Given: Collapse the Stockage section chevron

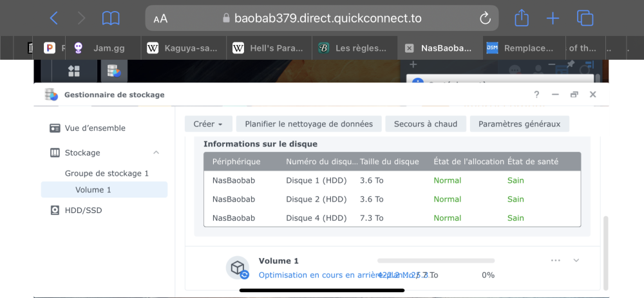Looking at the screenshot, I should 156,153.
